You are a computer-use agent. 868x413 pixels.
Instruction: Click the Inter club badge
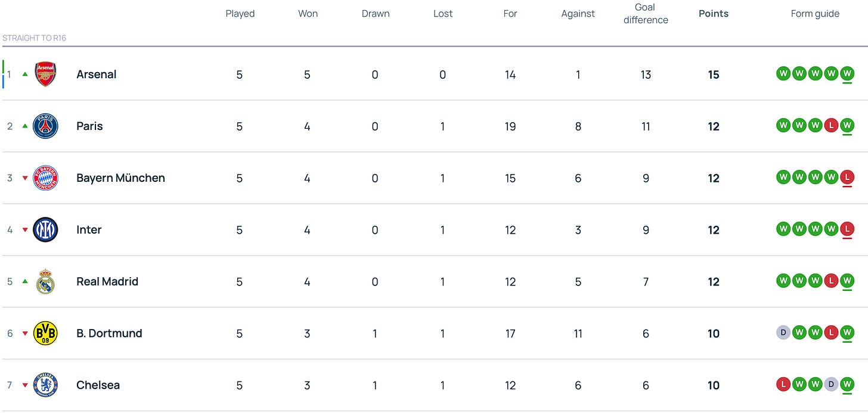click(x=45, y=230)
